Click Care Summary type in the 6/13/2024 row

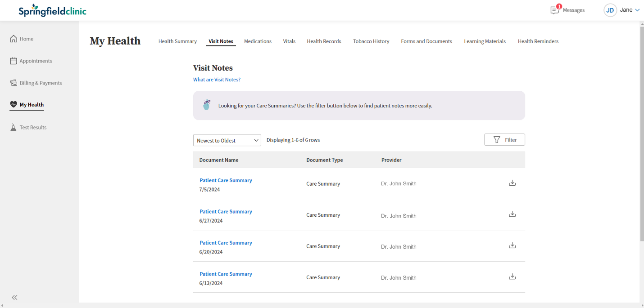click(x=323, y=277)
